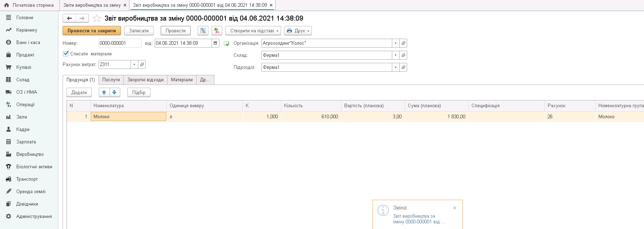Click the back navigation arrow
This screenshot has height=229, width=644.
tap(69, 18)
